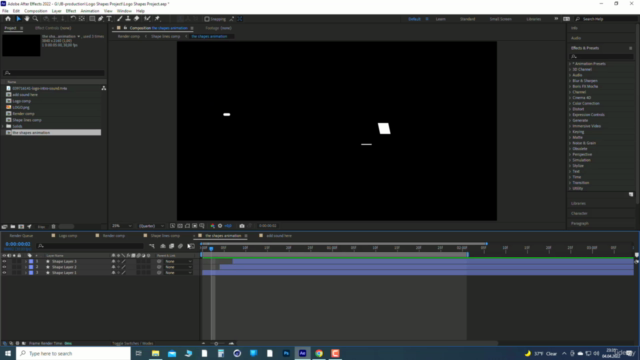This screenshot has height=360, width=640.
Task: Open the magnification ratio dropdown
Action: click(122, 226)
